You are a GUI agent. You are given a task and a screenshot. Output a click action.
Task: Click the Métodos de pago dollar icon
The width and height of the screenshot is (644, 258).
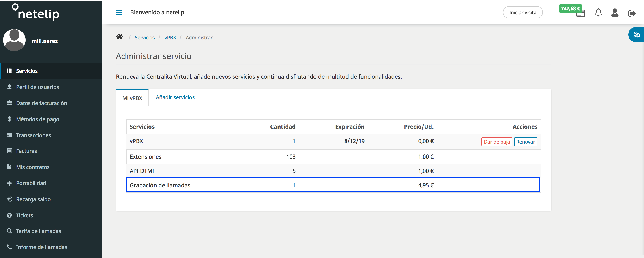coord(9,119)
